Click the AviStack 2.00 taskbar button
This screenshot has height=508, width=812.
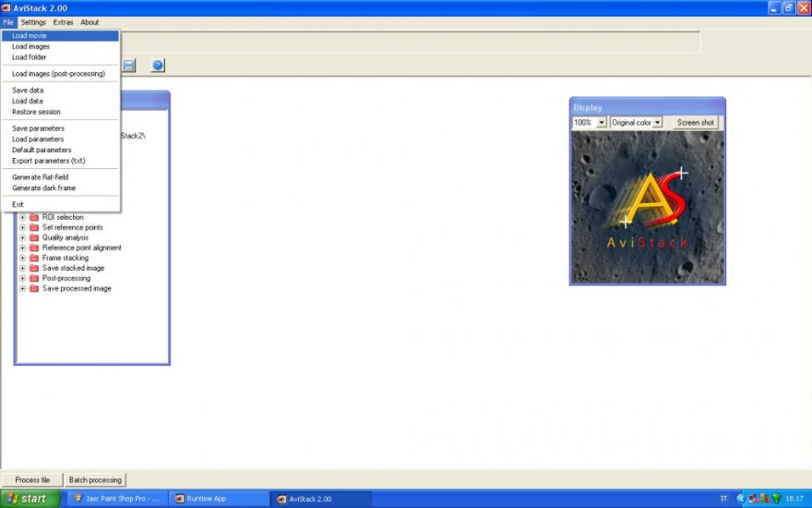pyautogui.click(x=320, y=499)
